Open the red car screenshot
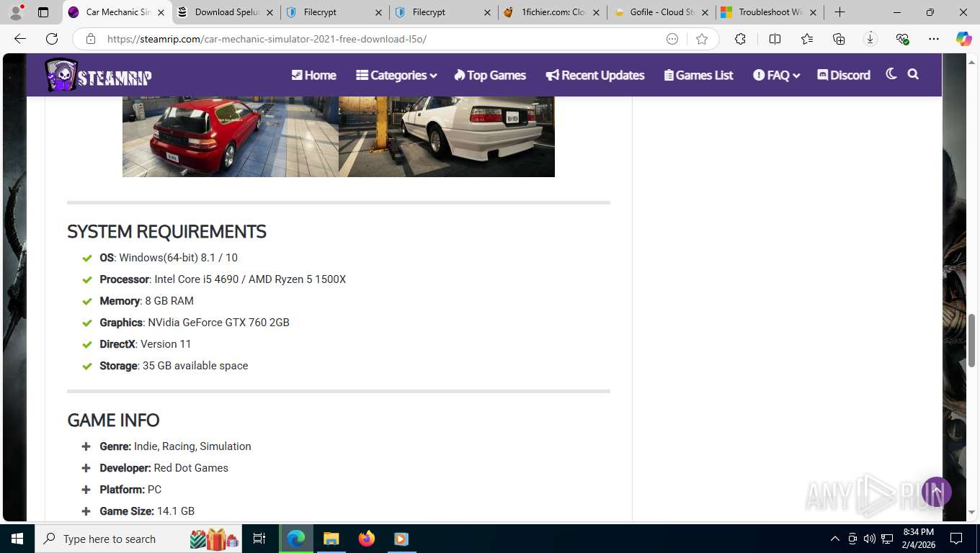Screen dimensions: 980x553 pyautogui.click(x=231, y=137)
